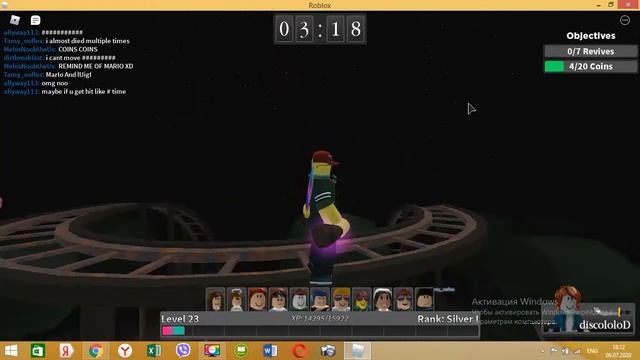Open Google Chrome from taskbar

click(x=96, y=351)
